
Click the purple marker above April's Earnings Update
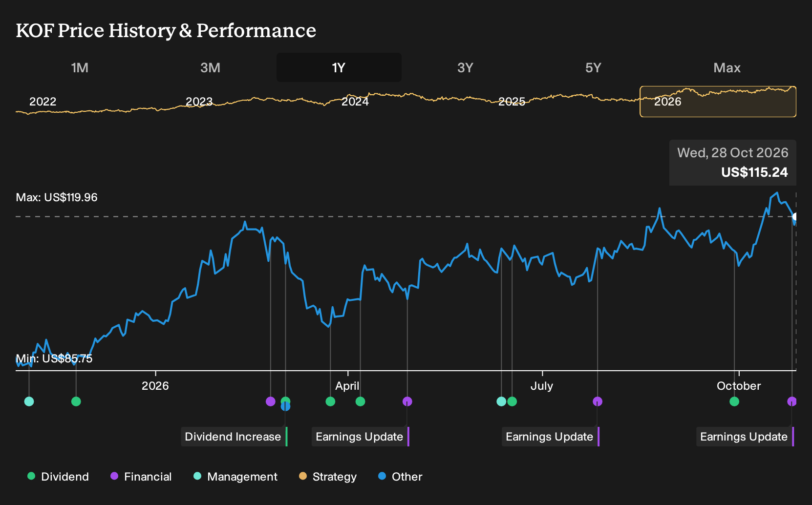[x=407, y=401]
